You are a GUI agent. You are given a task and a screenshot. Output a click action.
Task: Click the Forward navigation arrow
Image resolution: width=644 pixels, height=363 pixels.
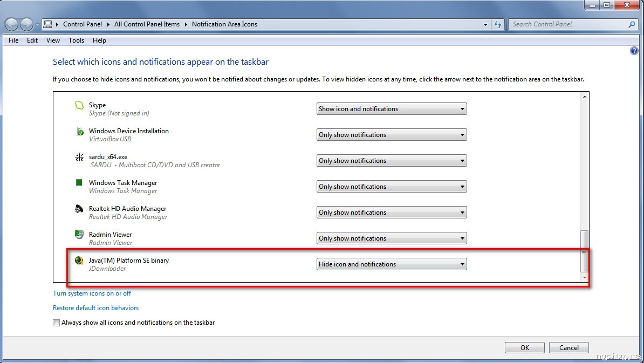pos(26,25)
